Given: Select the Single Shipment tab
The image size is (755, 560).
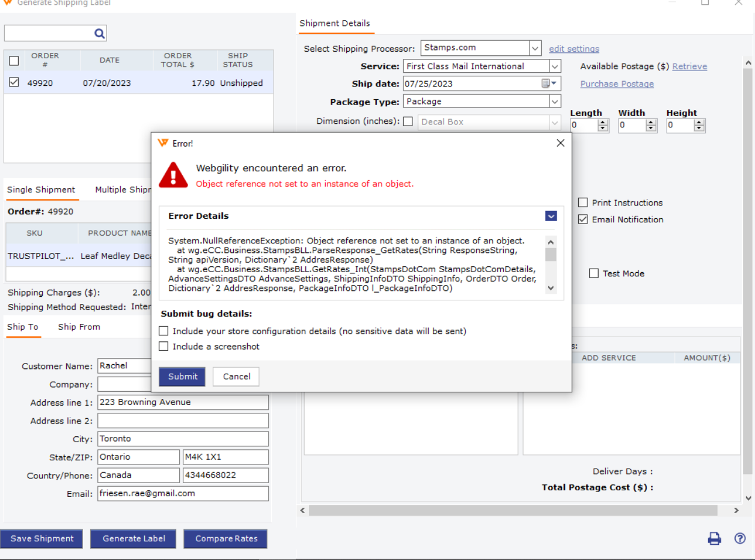Looking at the screenshot, I should tap(41, 190).
